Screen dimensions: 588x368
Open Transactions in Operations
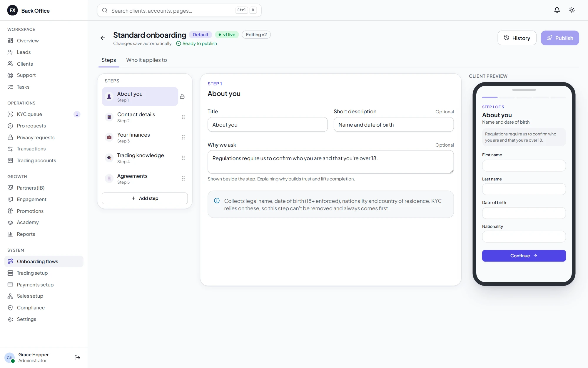(44, 149)
